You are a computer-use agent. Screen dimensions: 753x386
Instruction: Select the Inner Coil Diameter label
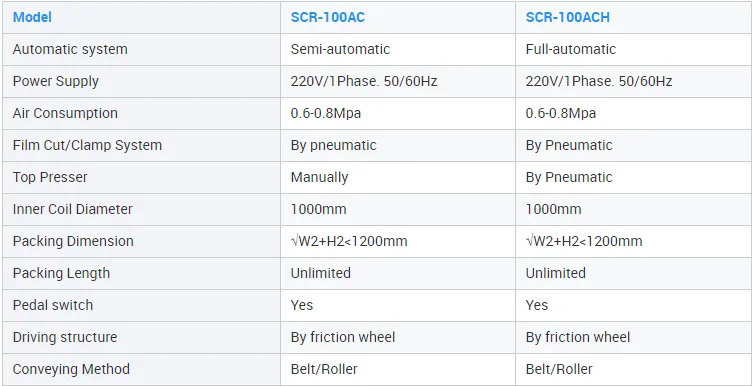click(x=142, y=209)
